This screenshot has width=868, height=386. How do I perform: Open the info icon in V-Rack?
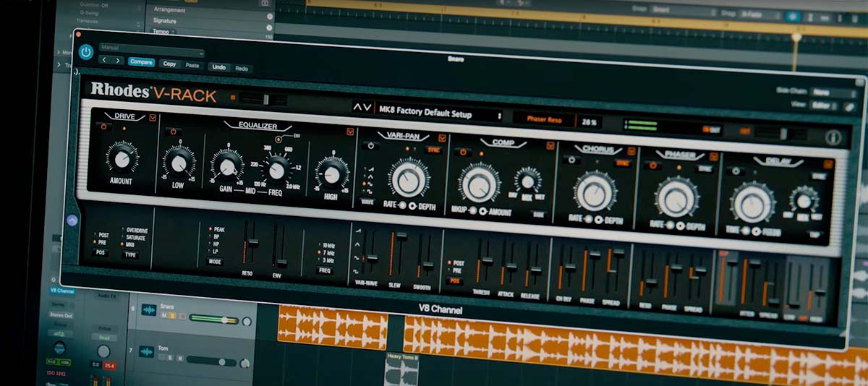pos(832,137)
